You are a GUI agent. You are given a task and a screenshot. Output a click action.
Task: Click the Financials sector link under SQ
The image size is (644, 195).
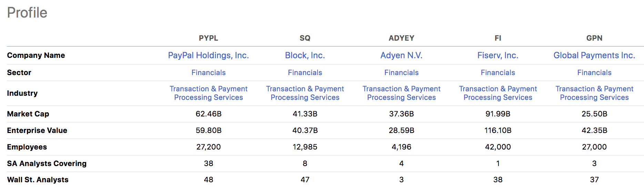coord(305,73)
